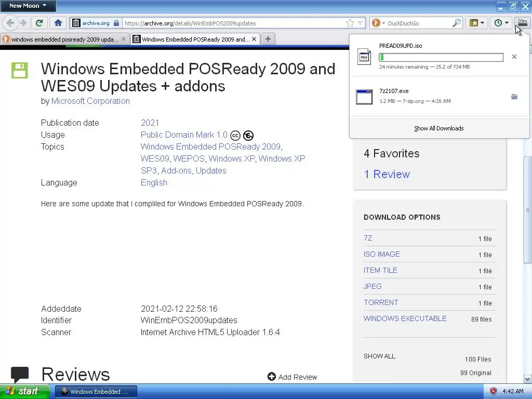Viewport: 532px width, 399px height.
Task: Click Add Review
Action: [292, 377]
